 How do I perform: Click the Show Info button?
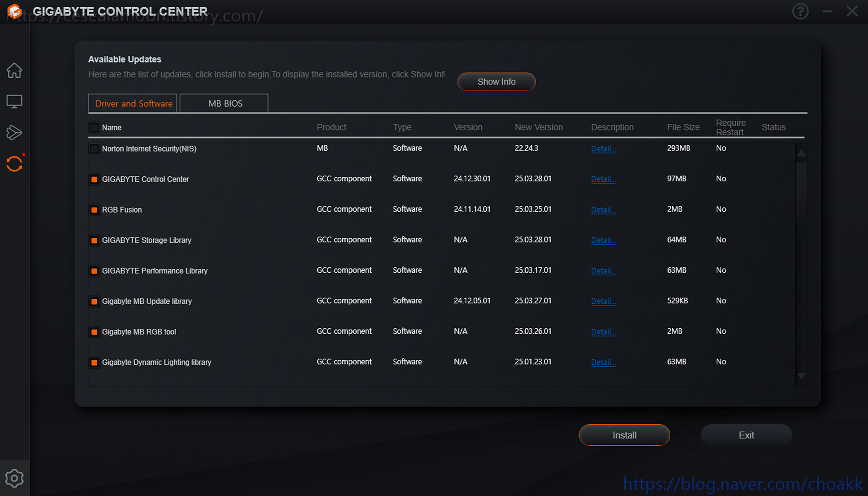[x=496, y=82]
